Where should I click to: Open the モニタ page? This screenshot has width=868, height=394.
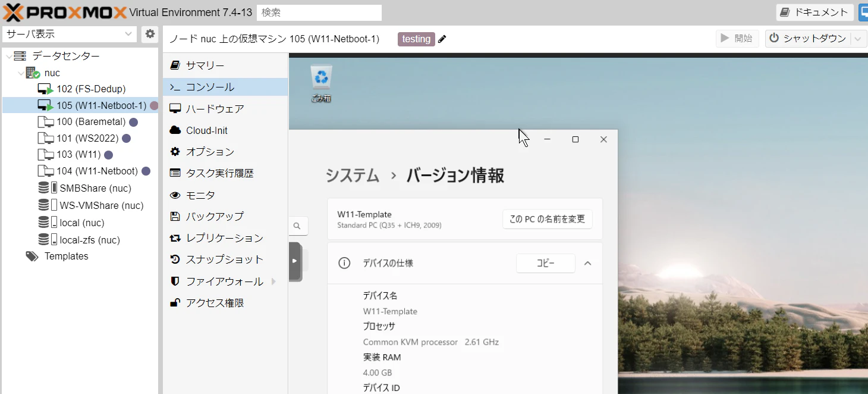(225, 195)
